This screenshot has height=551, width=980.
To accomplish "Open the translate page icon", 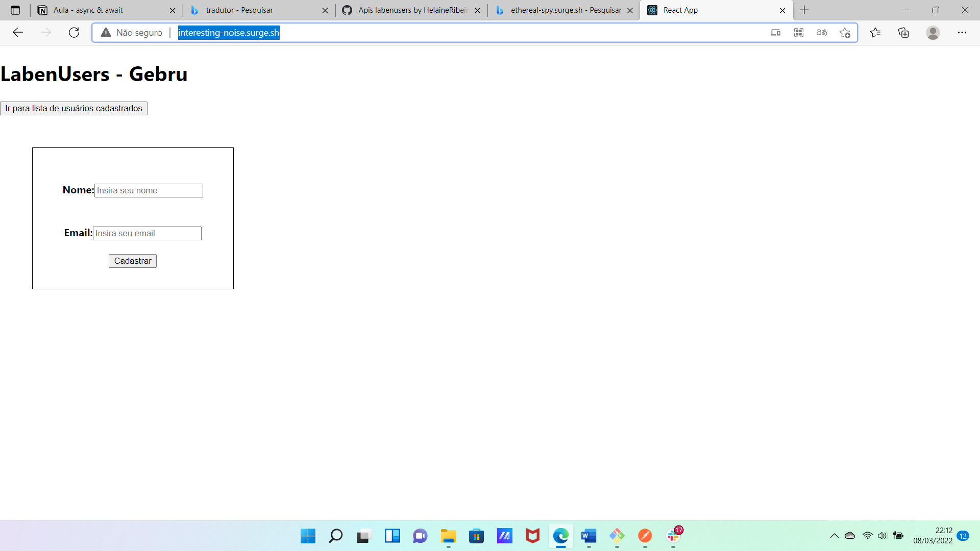I will 822,33.
